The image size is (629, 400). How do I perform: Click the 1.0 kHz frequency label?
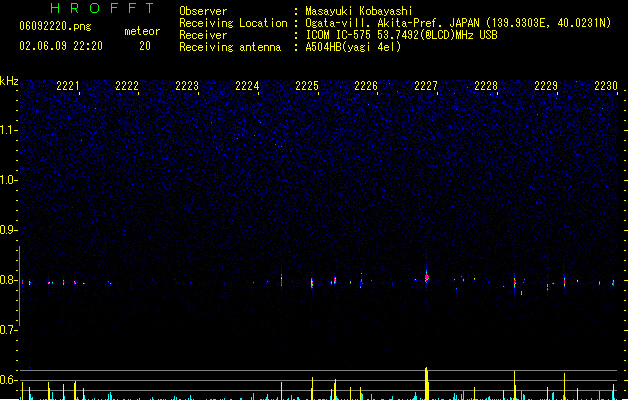click(x=8, y=180)
